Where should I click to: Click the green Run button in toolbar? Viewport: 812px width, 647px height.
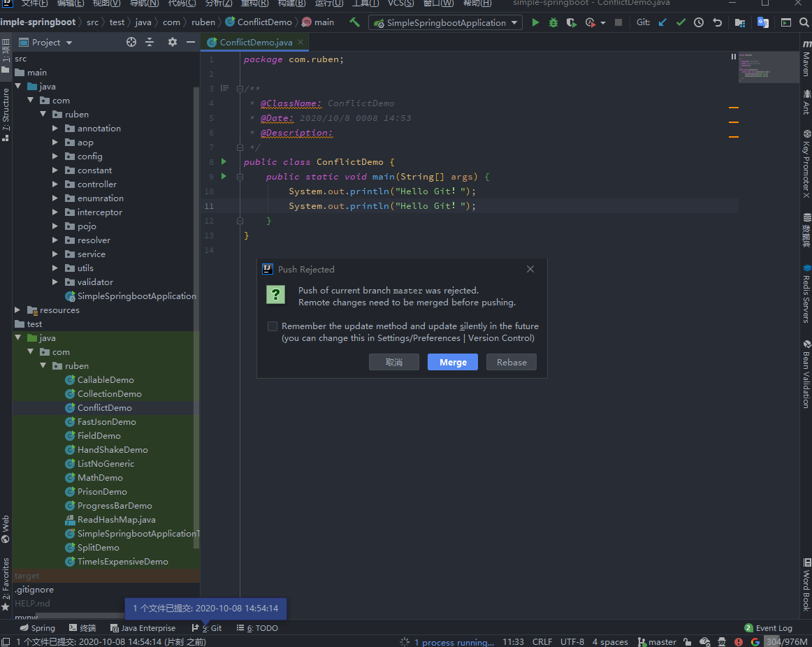pos(535,22)
